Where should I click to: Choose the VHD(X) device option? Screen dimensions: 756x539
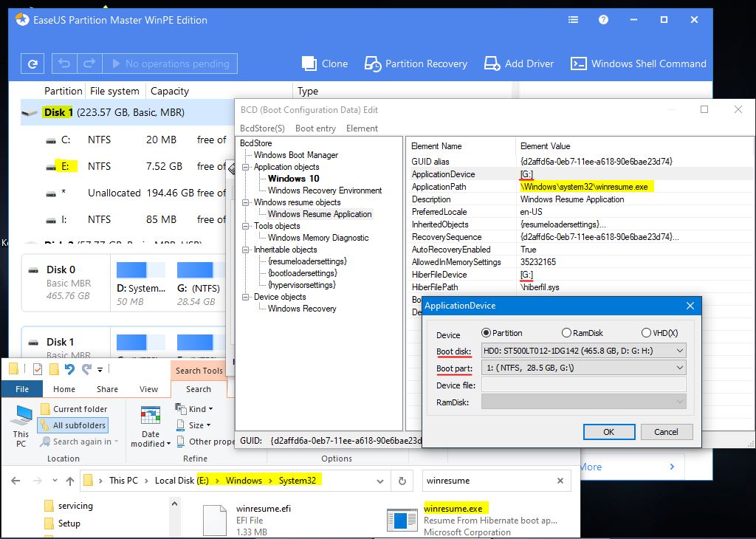[x=646, y=333]
